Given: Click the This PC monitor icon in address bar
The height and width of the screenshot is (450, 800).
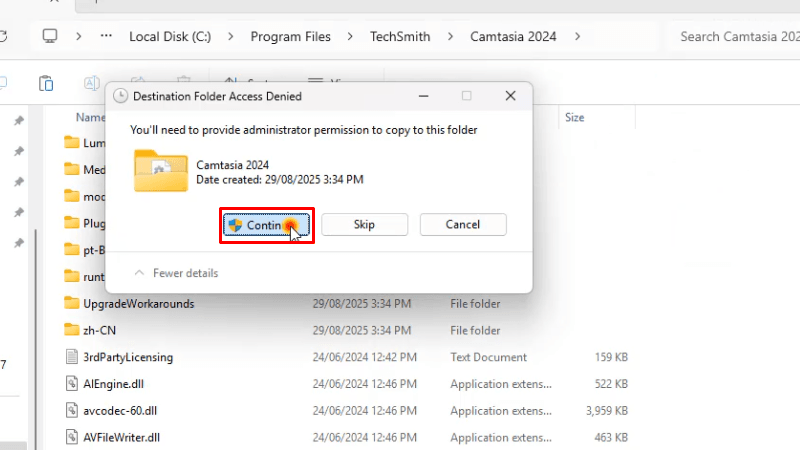Looking at the screenshot, I should [x=49, y=37].
